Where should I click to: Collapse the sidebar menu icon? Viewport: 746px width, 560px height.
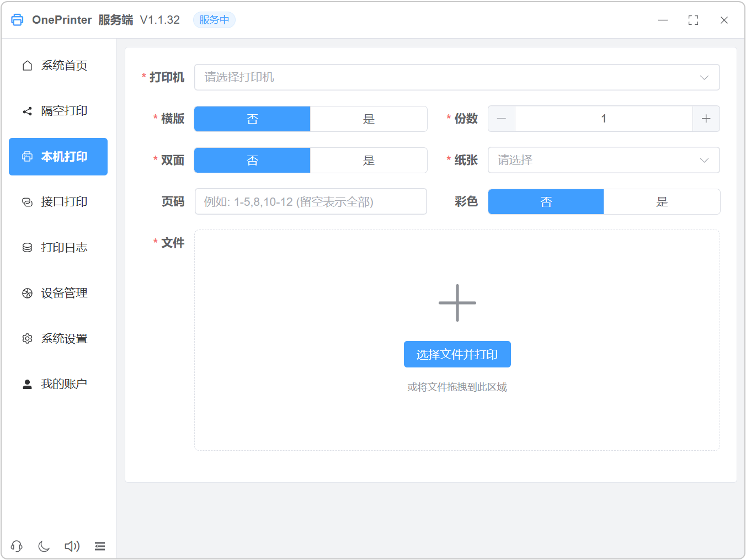(100, 546)
